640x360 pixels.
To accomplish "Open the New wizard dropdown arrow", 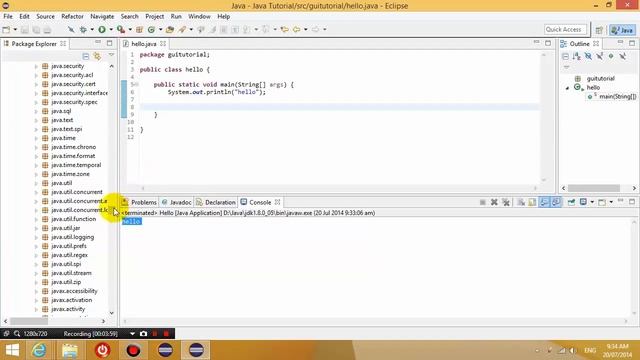I will click(x=15, y=29).
